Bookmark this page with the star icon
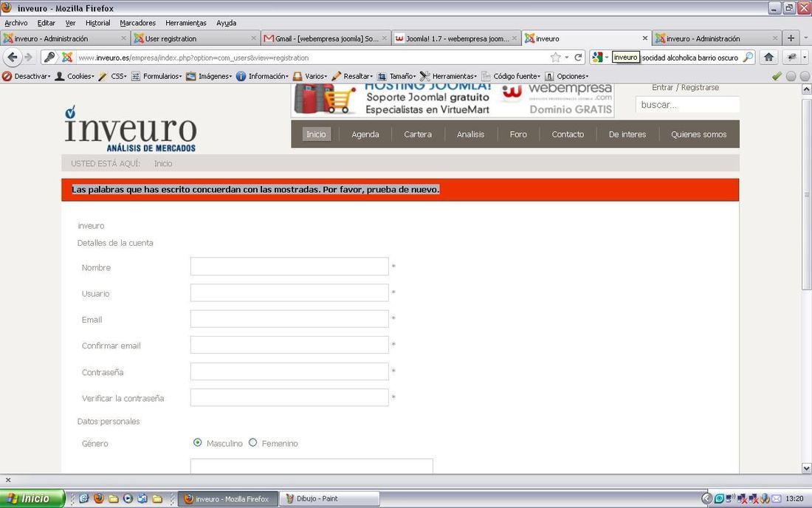Image resolution: width=812 pixels, height=508 pixels. (555, 58)
